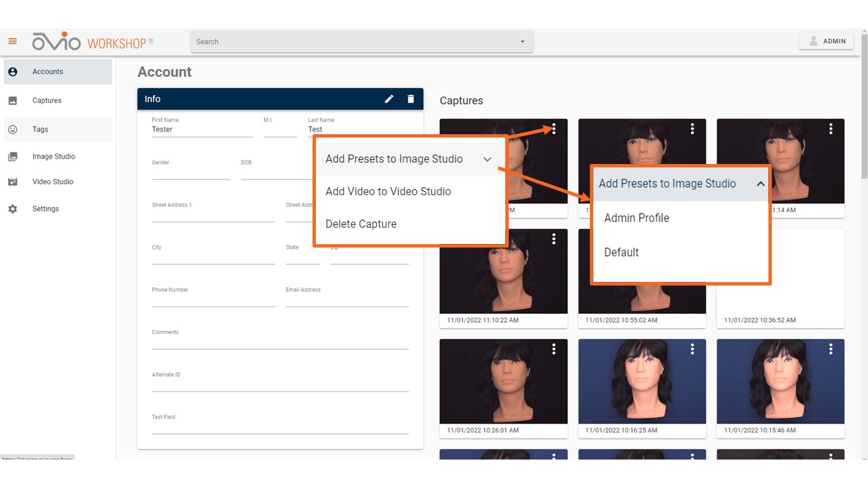Click the Gender field

(x=191, y=169)
